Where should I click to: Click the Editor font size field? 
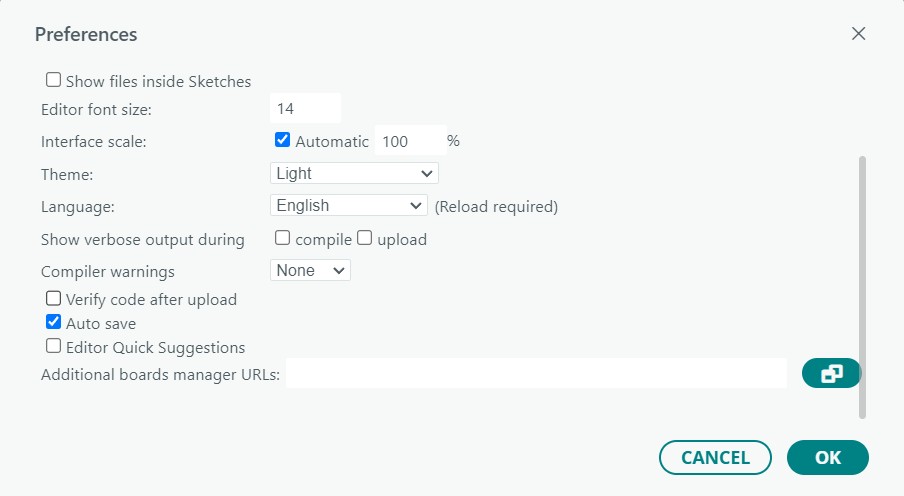coord(305,109)
